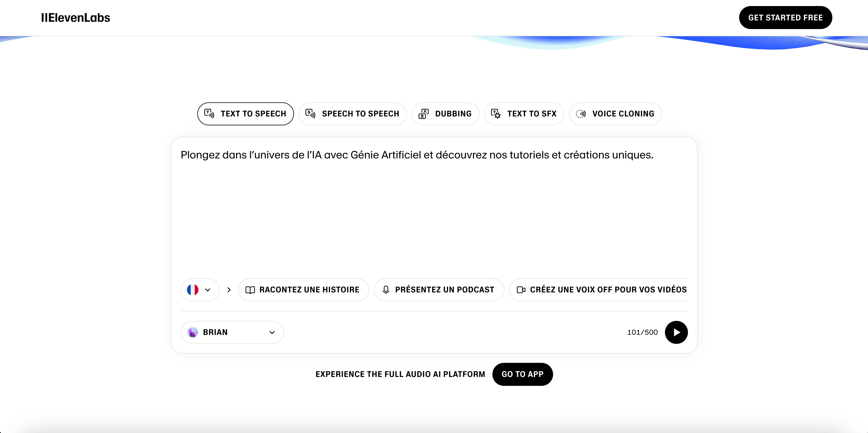
Task: Click the Experience the Full Audio AI Platform text
Action: (x=400, y=374)
